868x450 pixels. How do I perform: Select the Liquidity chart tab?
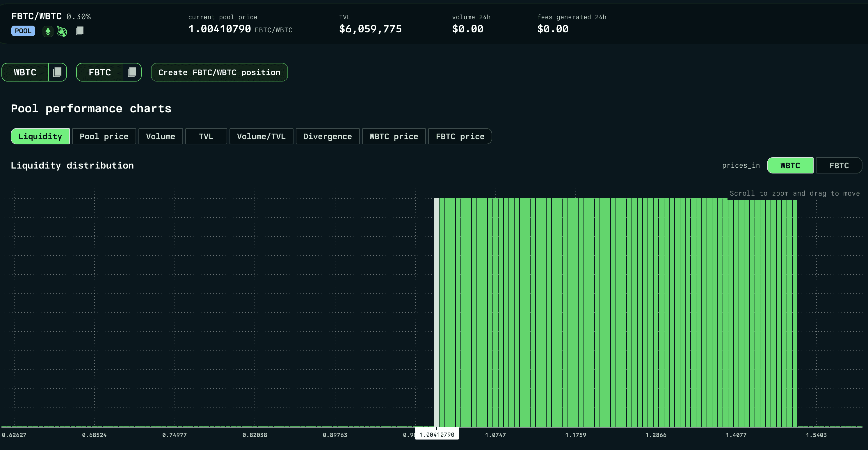coord(40,136)
